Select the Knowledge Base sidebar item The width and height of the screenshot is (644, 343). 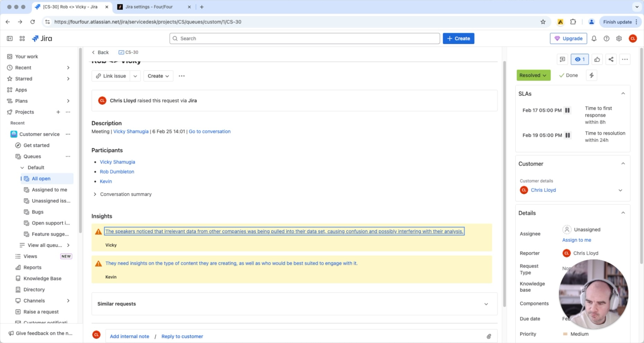tap(42, 278)
